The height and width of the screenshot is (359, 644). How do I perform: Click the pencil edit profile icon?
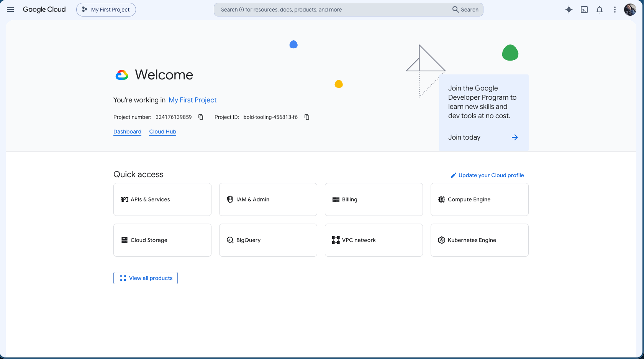coord(454,175)
